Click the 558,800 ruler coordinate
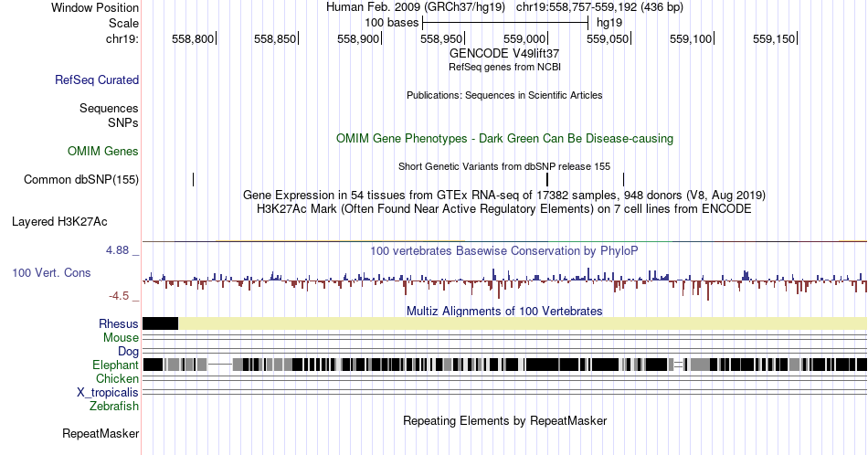The width and height of the screenshot is (868, 455). coord(193,38)
